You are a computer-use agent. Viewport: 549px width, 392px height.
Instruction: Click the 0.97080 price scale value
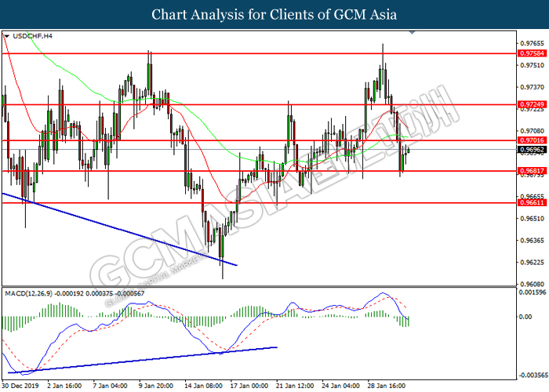tap(533, 131)
